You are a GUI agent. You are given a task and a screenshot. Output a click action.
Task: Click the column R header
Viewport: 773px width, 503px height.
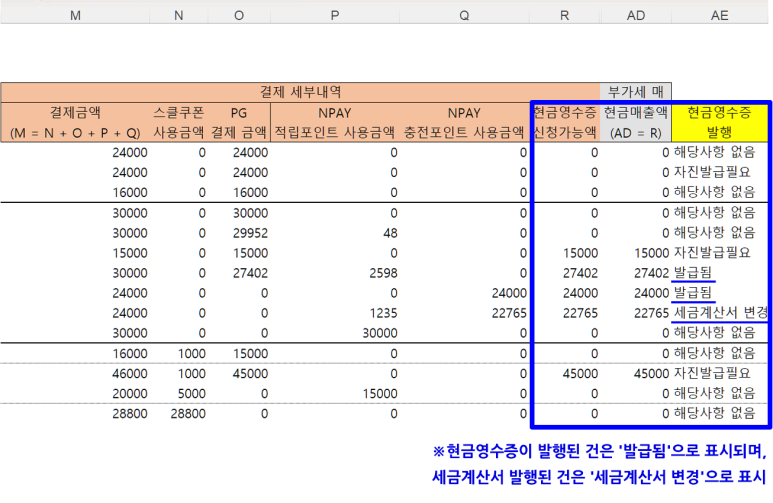click(565, 15)
